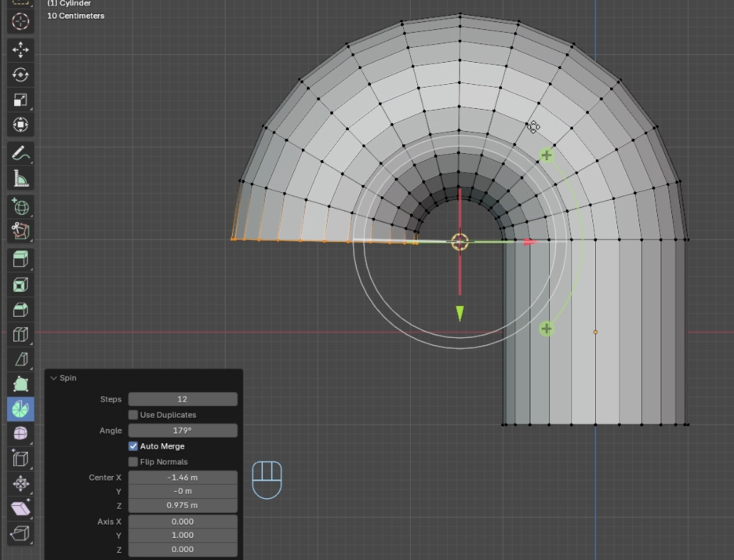This screenshot has height=560, width=734.
Task: Choose the Inset Faces tool
Action: (x=20, y=284)
